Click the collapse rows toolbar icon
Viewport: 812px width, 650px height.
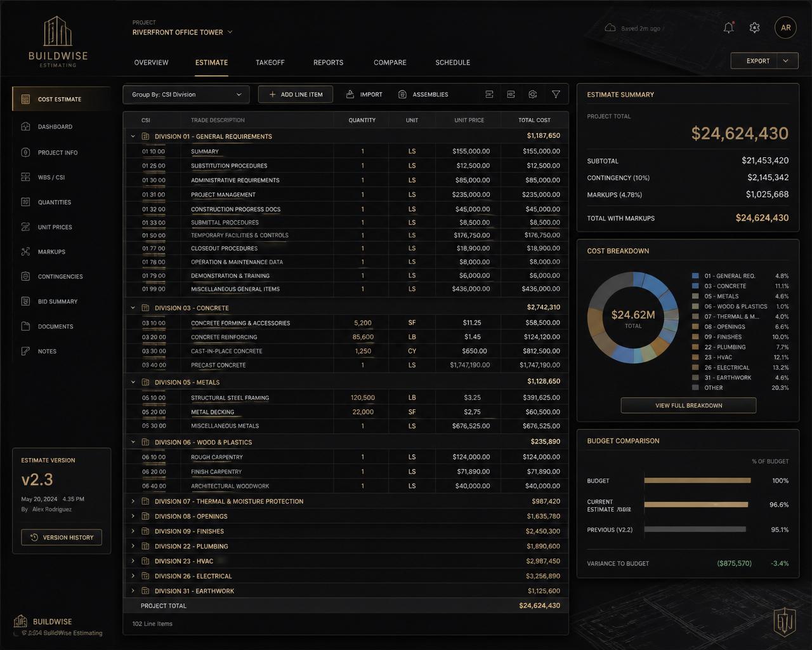[489, 94]
